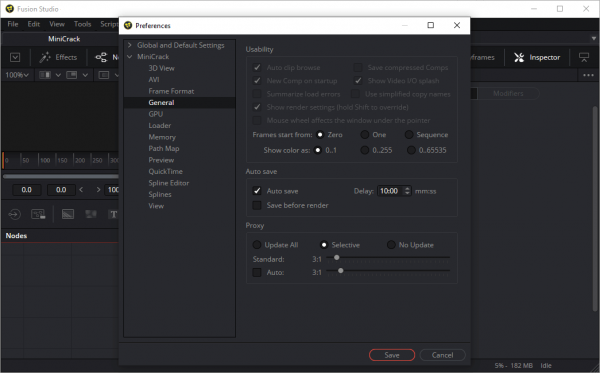Image resolution: width=600 pixels, height=373 pixels.
Task: Toggle the Proxy Auto checkbox
Action: 257,272
